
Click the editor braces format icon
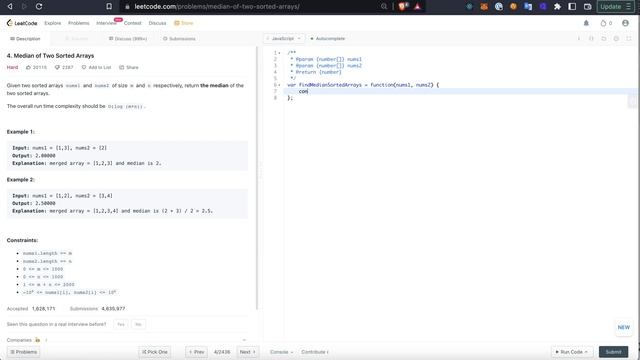pos(591,39)
